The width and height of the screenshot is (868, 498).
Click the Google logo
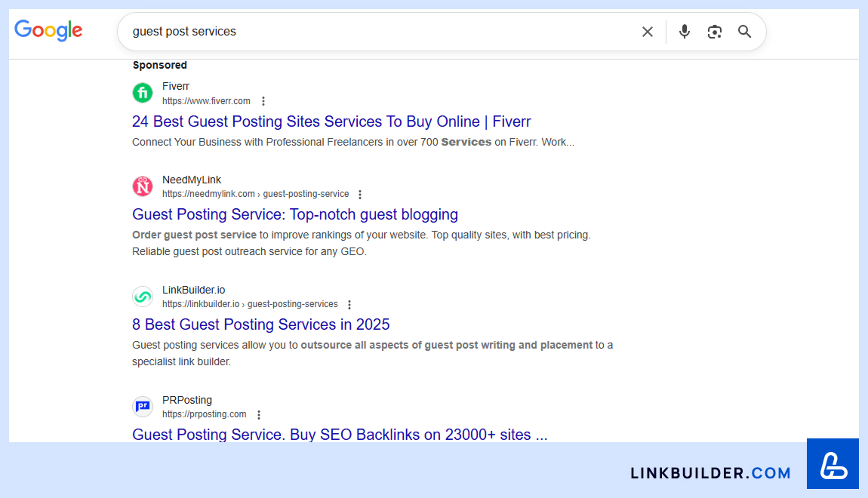point(48,30)
